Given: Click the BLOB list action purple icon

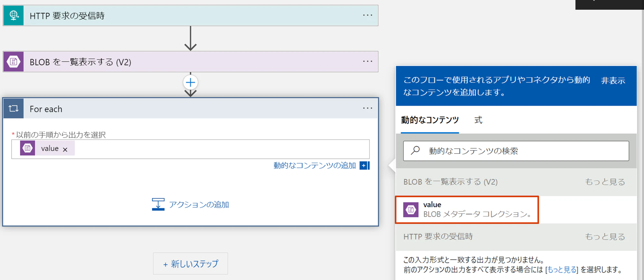Looking at the screenshot, I should (x=14, y=62).
